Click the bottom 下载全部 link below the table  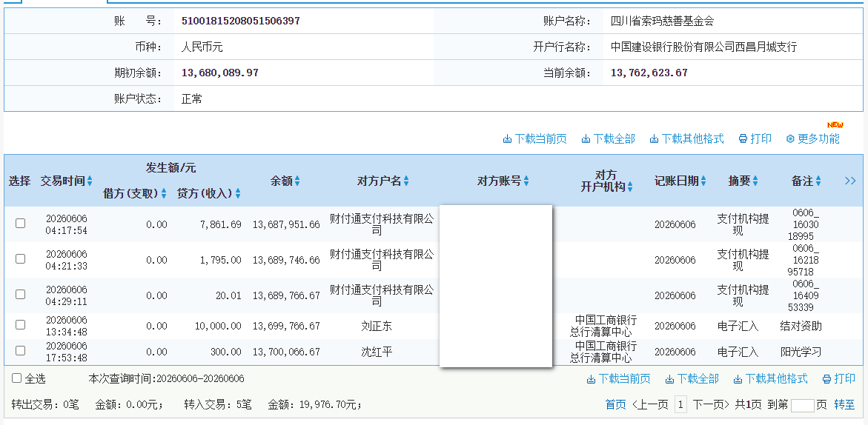pyautogui.click(x=692, y=378)
